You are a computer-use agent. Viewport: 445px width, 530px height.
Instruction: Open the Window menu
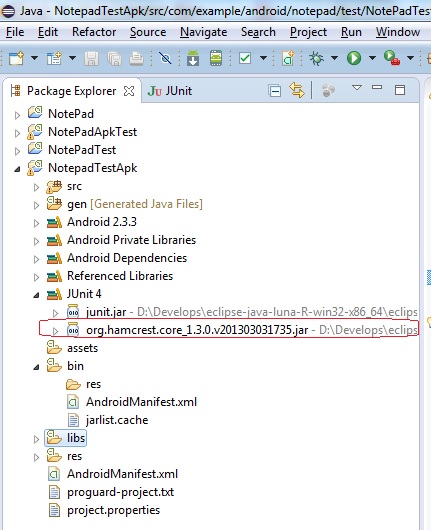[x=398, y=32]
